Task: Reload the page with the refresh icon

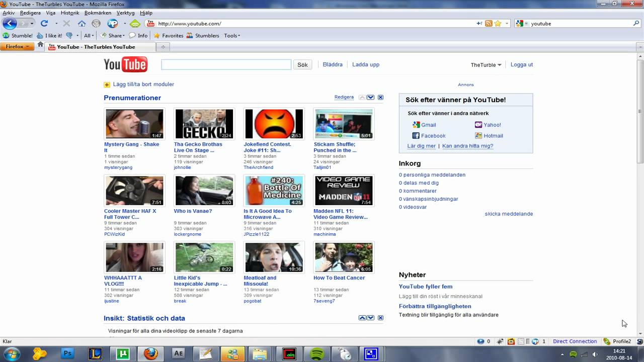Action: (44, 24)
